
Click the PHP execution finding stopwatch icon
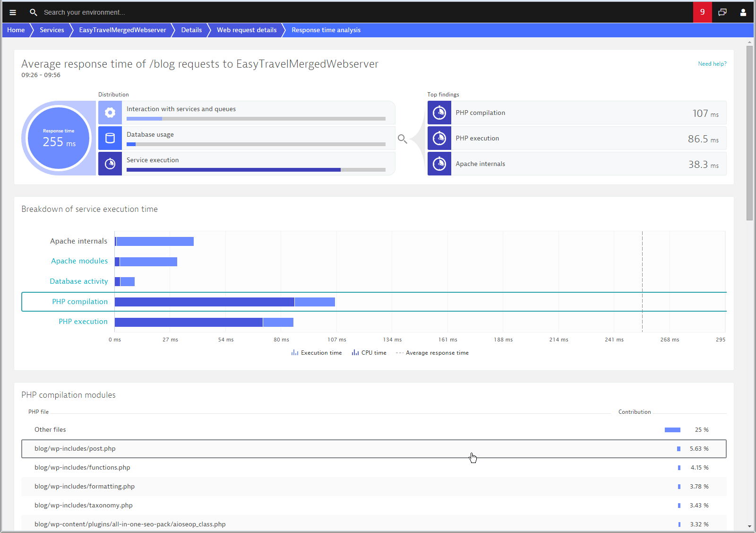pos(439,138)
